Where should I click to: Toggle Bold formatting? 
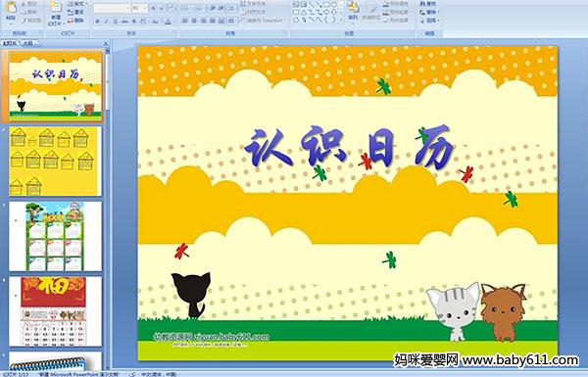pyautogui.click(x=97, y=22)
